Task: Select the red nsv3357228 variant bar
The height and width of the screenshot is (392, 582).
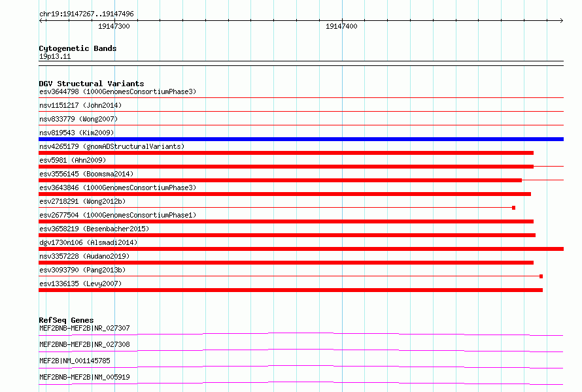Action: point(286,263)
